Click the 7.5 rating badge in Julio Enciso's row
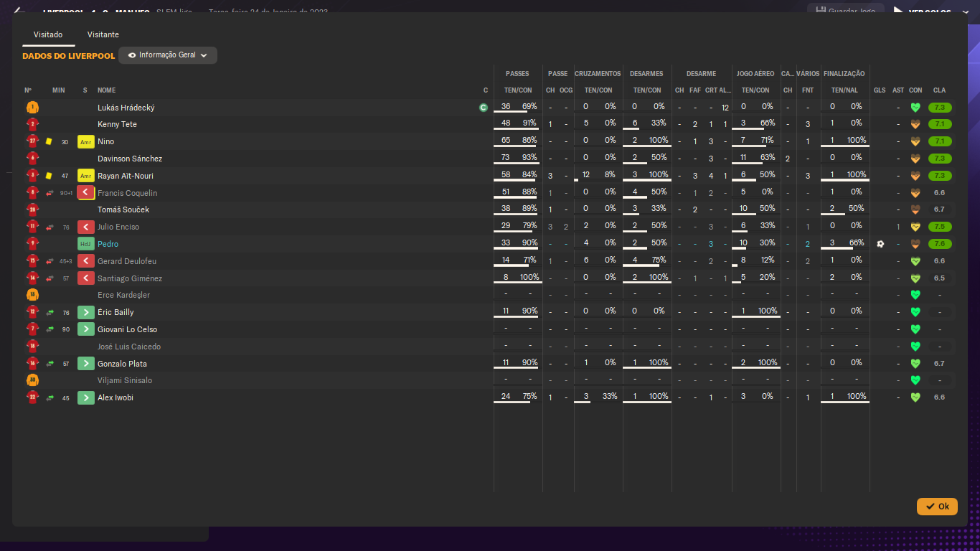Screen dimensions: 980x551 939,227
